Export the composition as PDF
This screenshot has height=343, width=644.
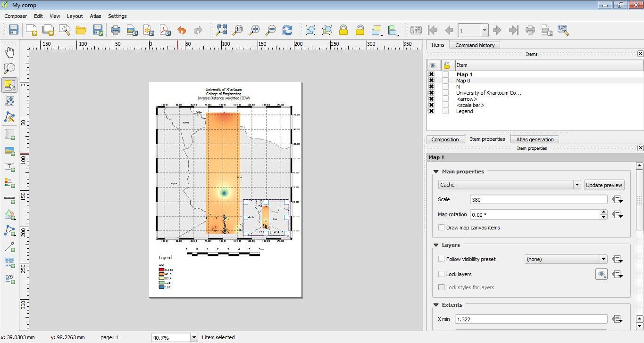(165, 30)
